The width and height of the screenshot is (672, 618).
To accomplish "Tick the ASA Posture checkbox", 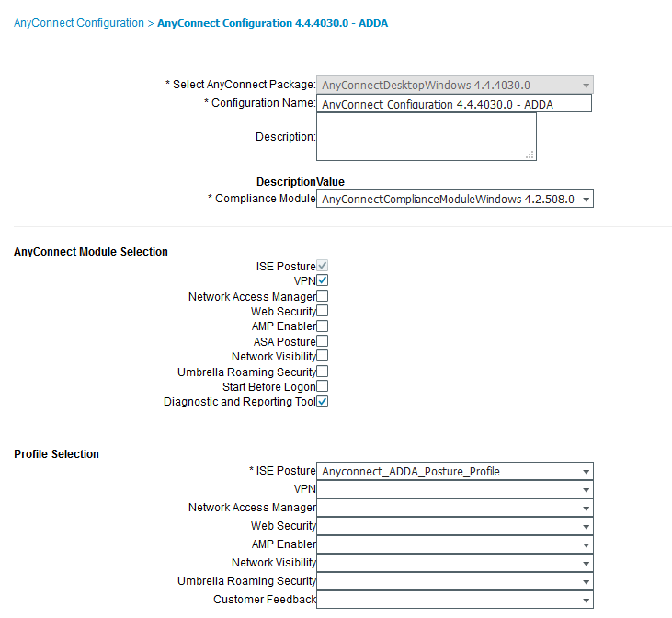I will pyautogui.click(x=323, y=341).
